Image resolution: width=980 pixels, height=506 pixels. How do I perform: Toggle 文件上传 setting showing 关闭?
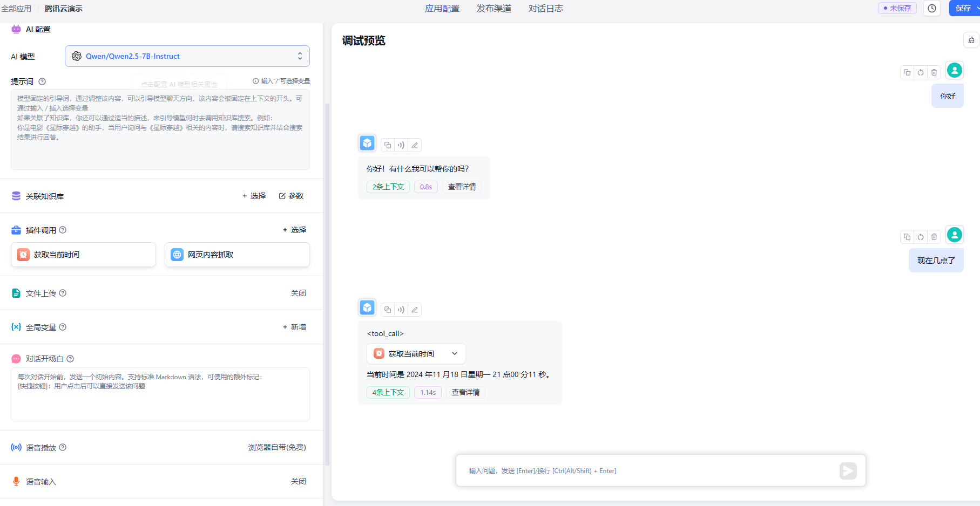pyautogui.click(x=298, y=293)
